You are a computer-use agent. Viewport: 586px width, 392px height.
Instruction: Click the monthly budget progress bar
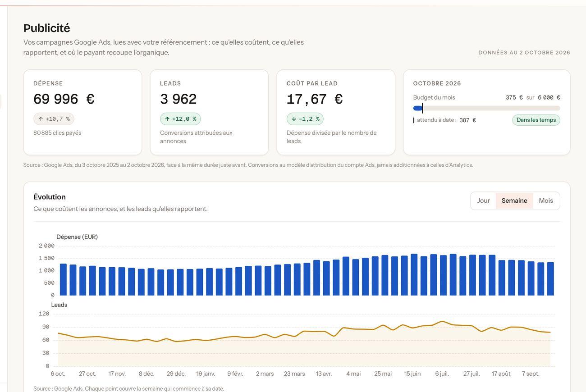coord(486,108)
